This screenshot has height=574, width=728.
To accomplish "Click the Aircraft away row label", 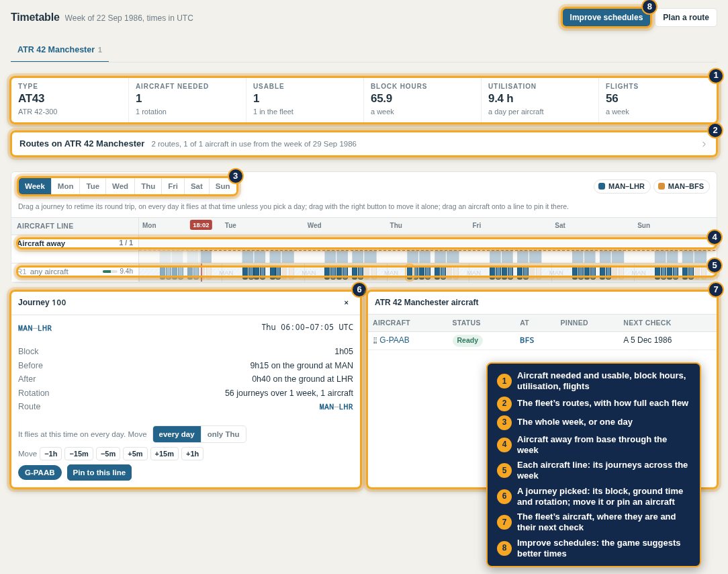I will point(42,243).
